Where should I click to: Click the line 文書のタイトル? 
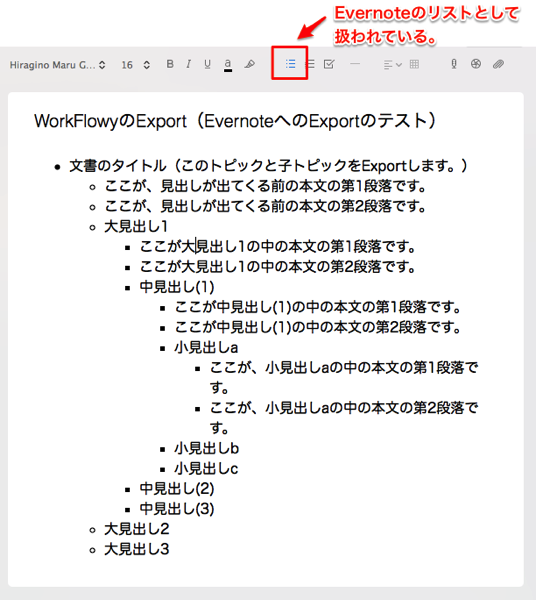269,166
